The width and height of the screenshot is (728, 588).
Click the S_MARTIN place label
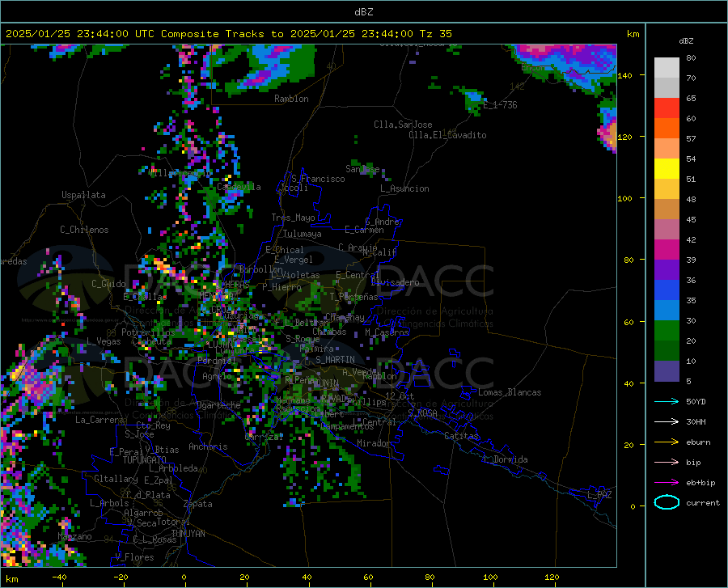335,360
